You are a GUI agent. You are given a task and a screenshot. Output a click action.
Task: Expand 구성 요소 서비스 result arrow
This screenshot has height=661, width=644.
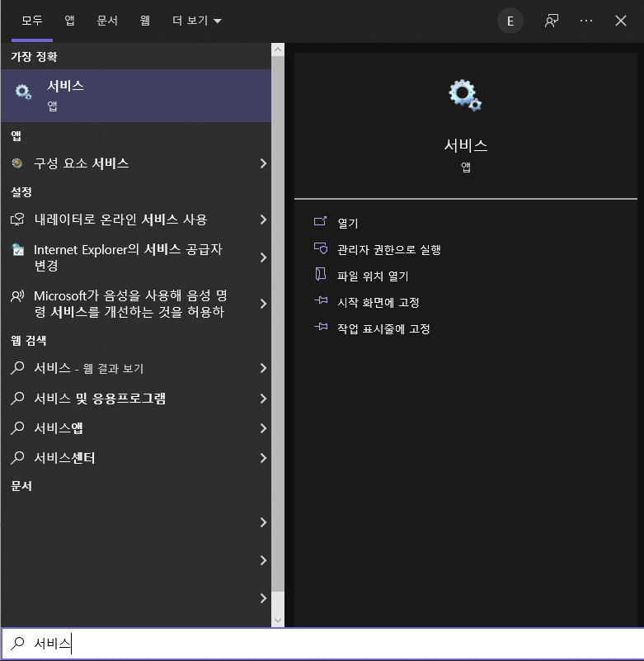point(263,163)
